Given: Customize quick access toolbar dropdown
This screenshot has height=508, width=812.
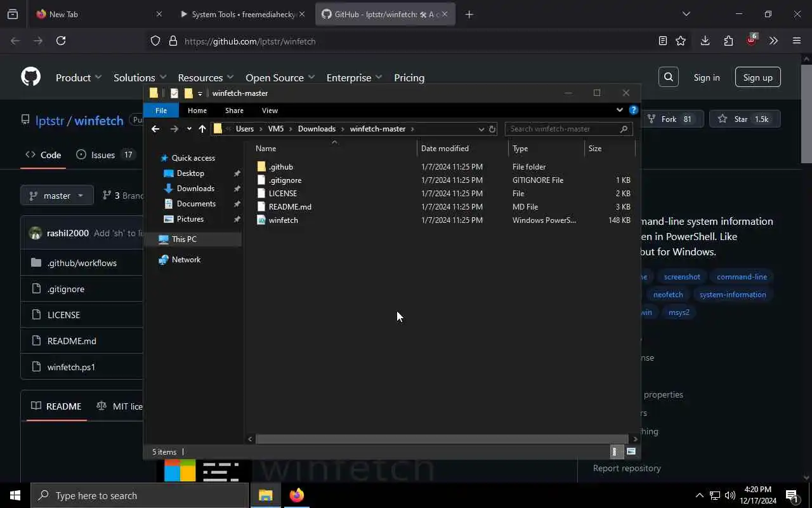Looking at the screenshot, I should [200, 93].
